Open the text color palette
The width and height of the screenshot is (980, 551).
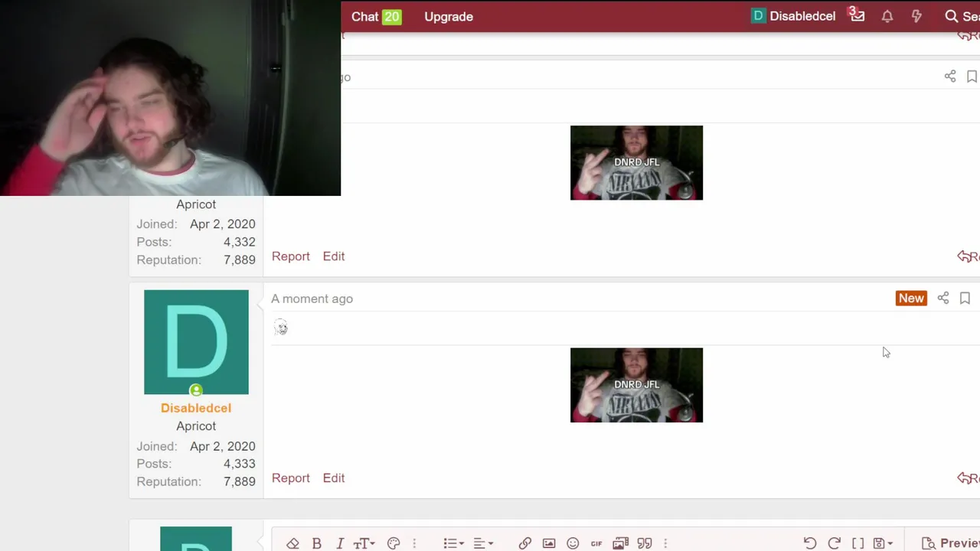point(394,543)
